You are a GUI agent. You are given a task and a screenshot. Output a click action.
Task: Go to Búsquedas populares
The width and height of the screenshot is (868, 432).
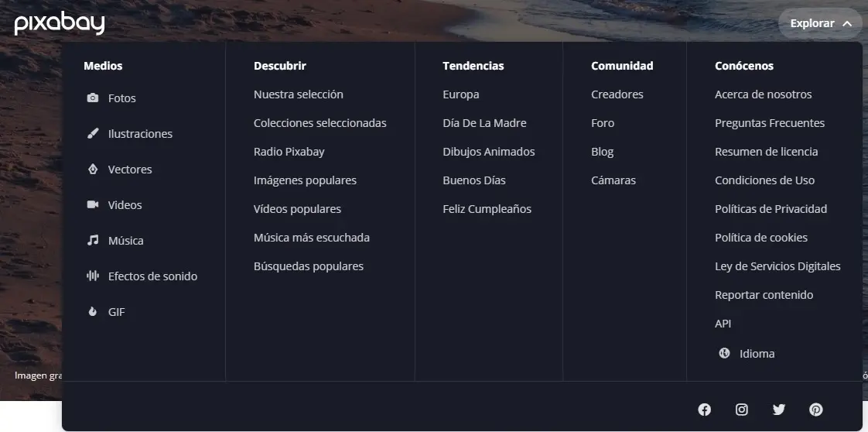point(309,266)
